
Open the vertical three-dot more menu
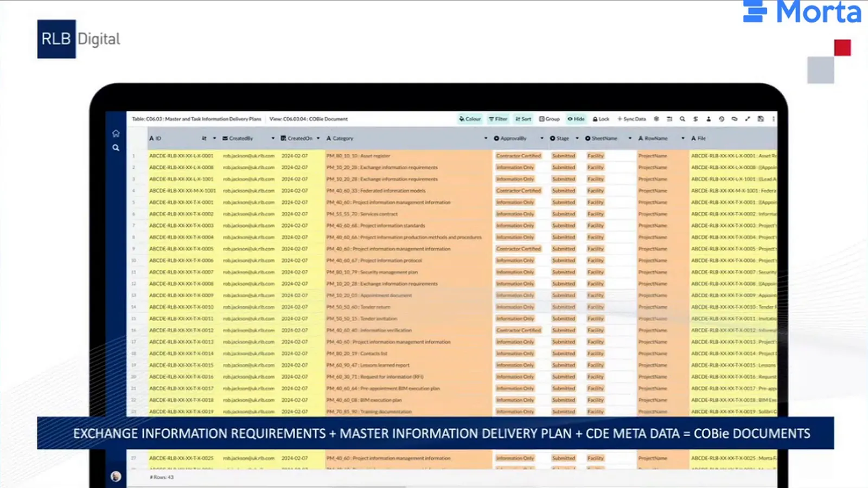tap(773, 119)
